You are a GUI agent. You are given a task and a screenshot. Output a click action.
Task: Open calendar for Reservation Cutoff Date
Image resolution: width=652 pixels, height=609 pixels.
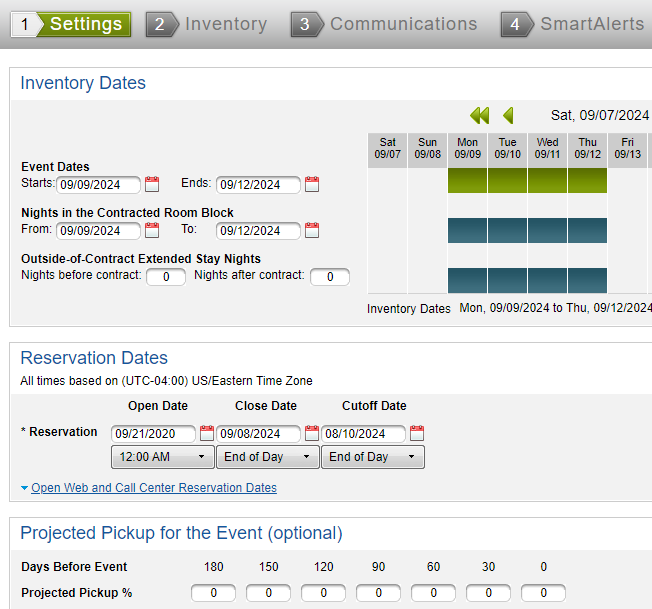(417, 433)
